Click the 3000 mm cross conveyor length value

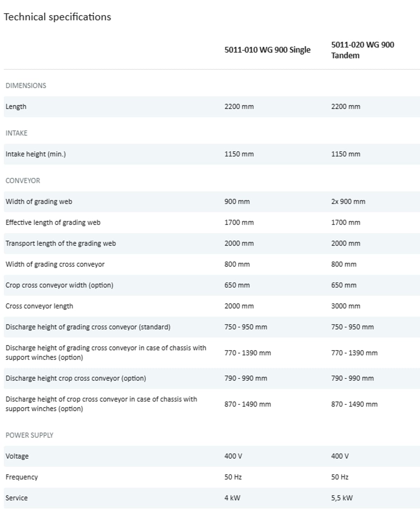[346, 306]
